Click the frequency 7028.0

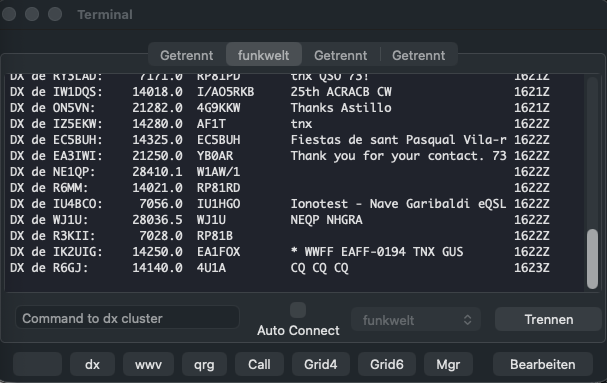coord(161,236)
